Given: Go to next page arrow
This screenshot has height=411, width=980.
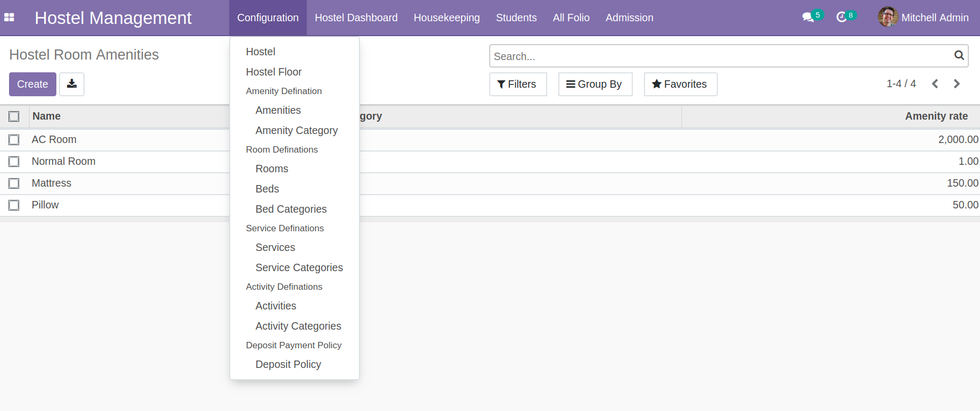Looking at the screenshot, I should 957,84.
